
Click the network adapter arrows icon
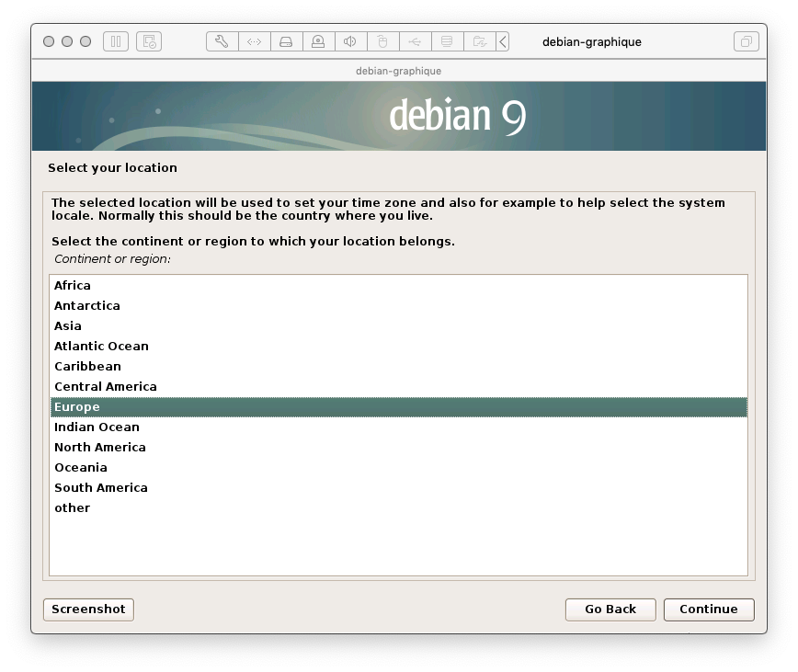point(255,41)
